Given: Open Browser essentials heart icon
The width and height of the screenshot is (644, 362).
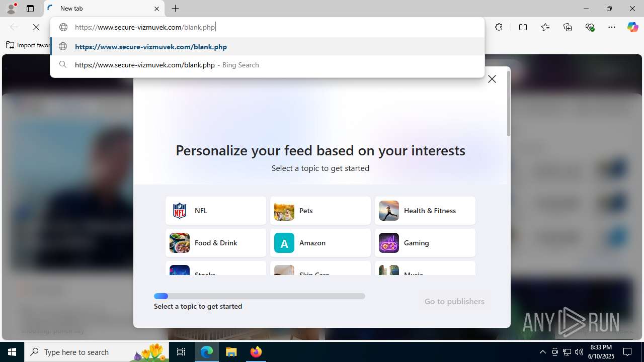Looking at the screenshot, I should [x=590, y=27].
